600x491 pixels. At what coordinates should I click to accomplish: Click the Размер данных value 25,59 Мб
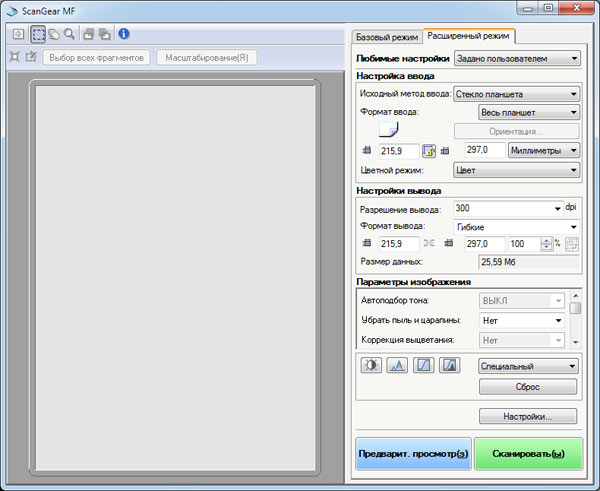[x=528, y=262]
